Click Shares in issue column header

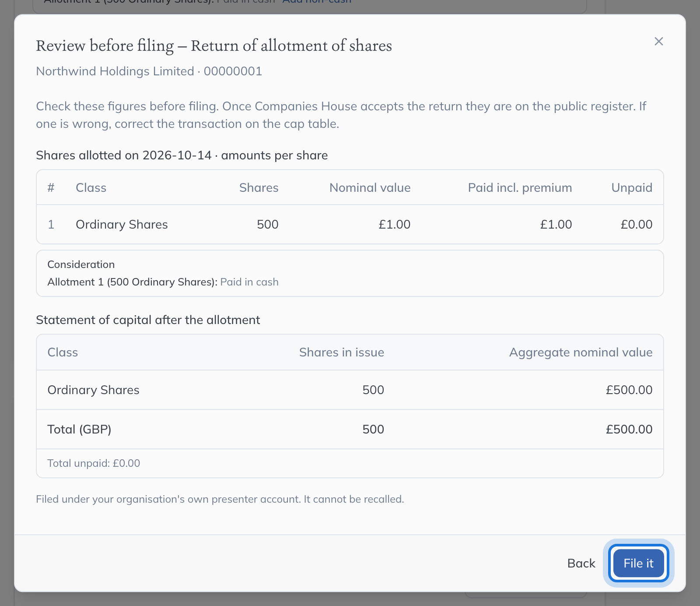coord(341,352)
